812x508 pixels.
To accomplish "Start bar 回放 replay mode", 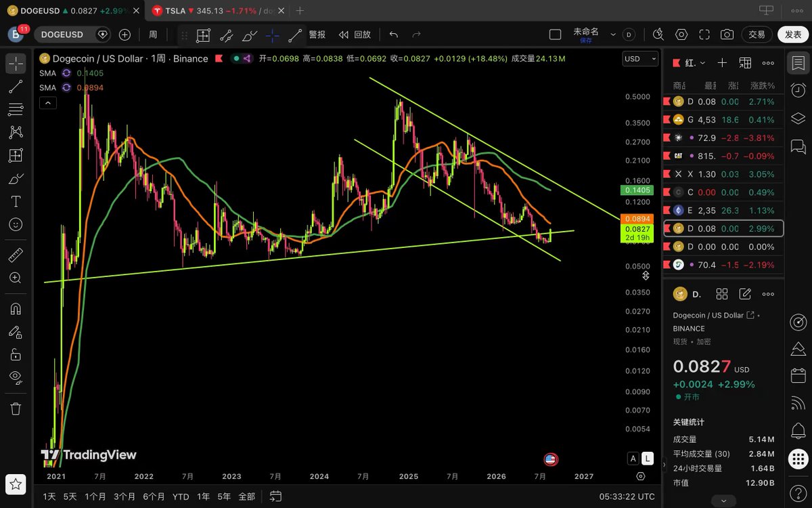I will [355, 35].
